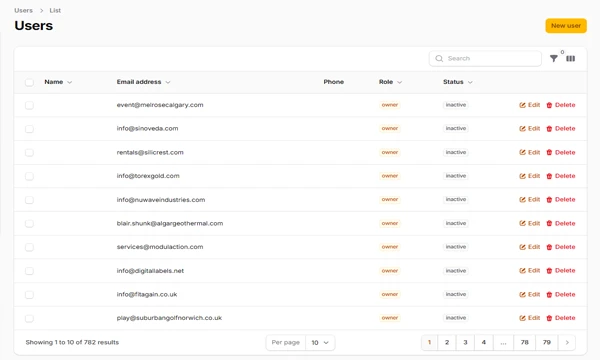Edit the info@sinoveda.com user
The height and width of the screenshot is (360, 600).
coord(530,129)
